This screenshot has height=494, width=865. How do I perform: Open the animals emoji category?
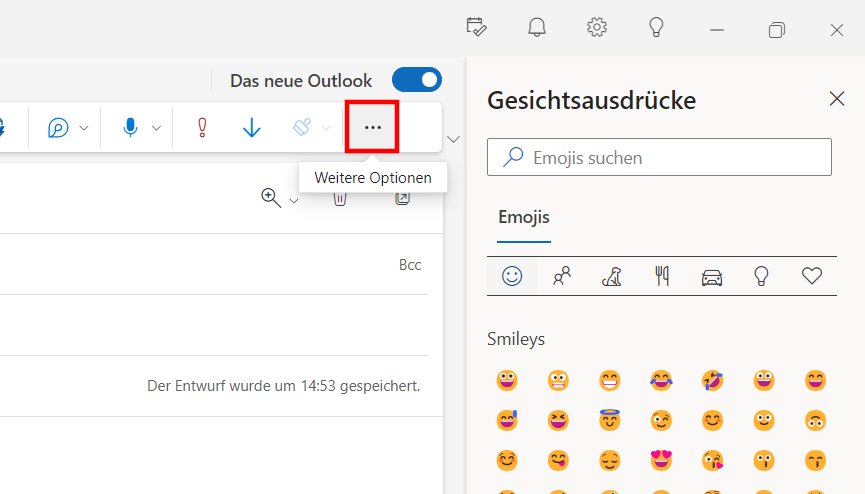pos(611,276)
